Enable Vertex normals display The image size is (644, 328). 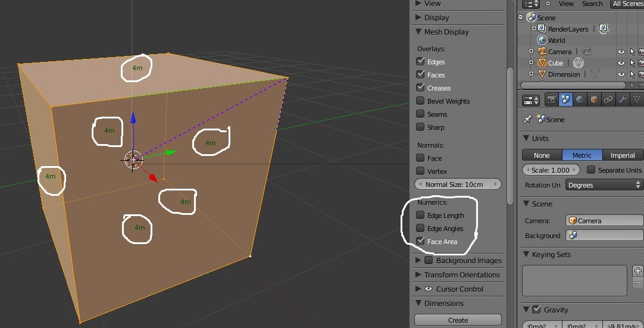pos(420,171)
